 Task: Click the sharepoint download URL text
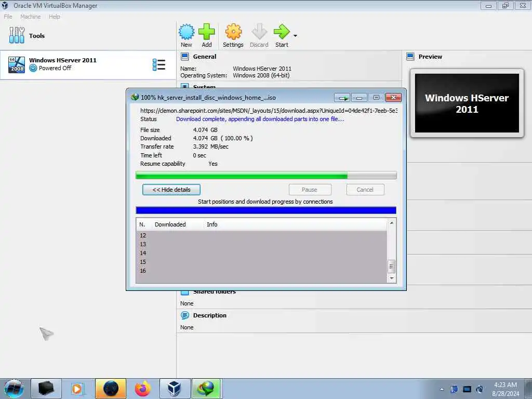(269, 111)
